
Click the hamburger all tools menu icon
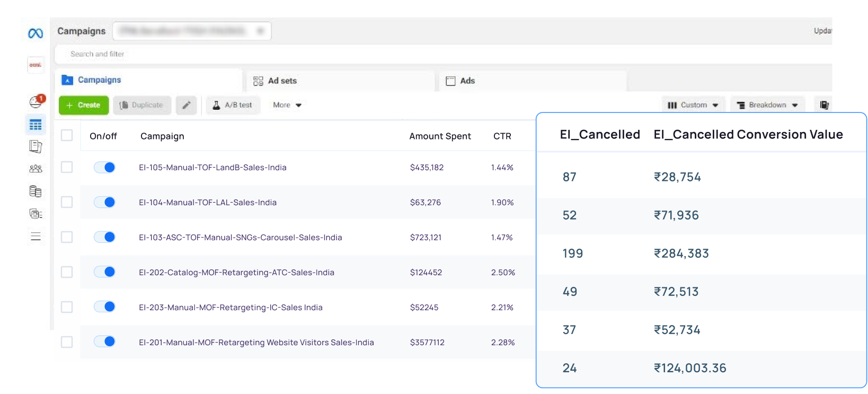click(36, 237)
